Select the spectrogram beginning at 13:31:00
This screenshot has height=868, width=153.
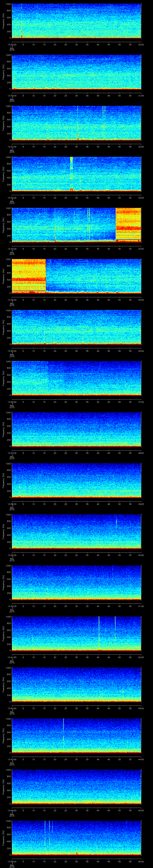point(76,123)
